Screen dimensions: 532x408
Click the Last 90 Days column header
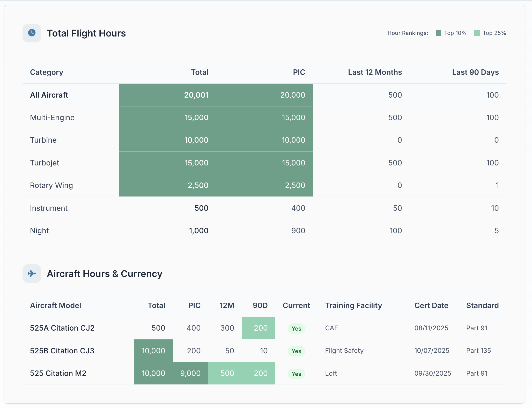pos(475,72)
